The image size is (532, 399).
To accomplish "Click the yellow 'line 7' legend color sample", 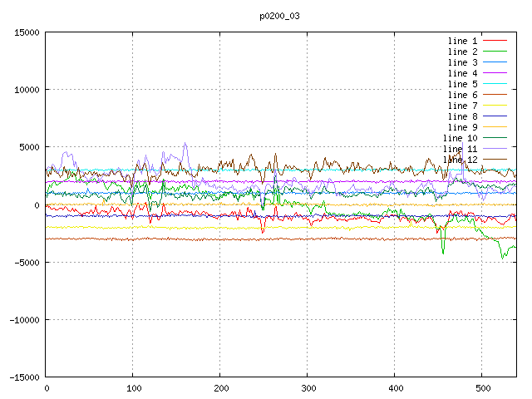I will (495, 106).
